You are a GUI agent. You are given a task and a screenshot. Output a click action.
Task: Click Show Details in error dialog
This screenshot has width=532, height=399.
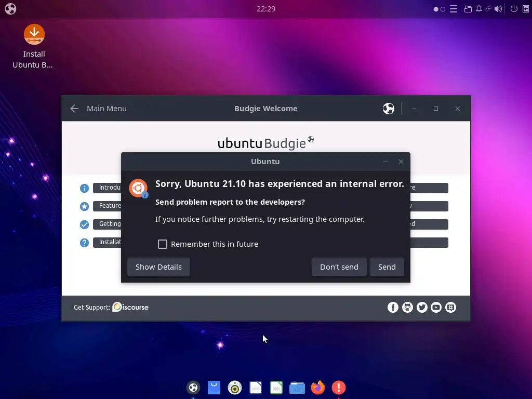click(x=158, y=267)
